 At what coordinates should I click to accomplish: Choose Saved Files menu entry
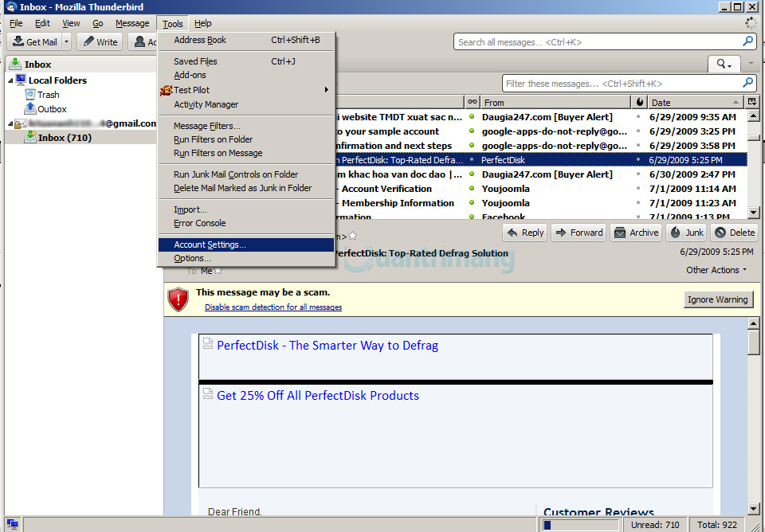pyautogui.click(x=246, y=61)
